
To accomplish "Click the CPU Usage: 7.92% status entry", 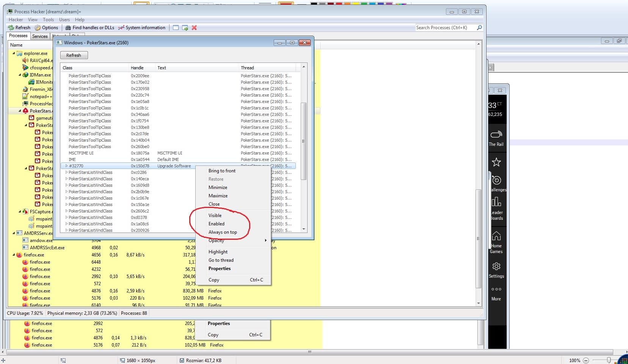I will coord(25,313).
